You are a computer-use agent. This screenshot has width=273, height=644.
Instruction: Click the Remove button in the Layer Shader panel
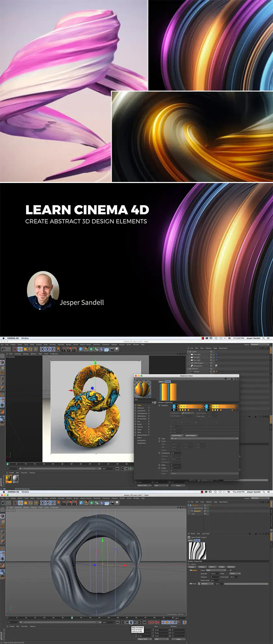point(231,567)
